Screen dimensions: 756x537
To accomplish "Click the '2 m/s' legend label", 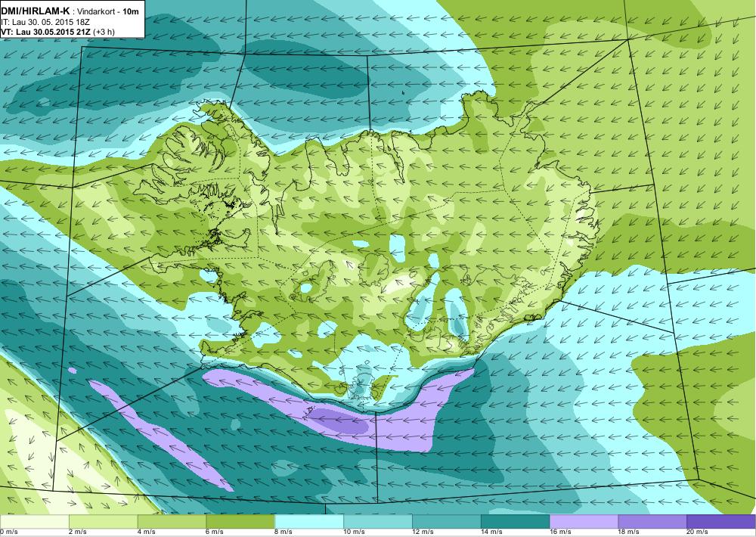I will pos(78,532).
